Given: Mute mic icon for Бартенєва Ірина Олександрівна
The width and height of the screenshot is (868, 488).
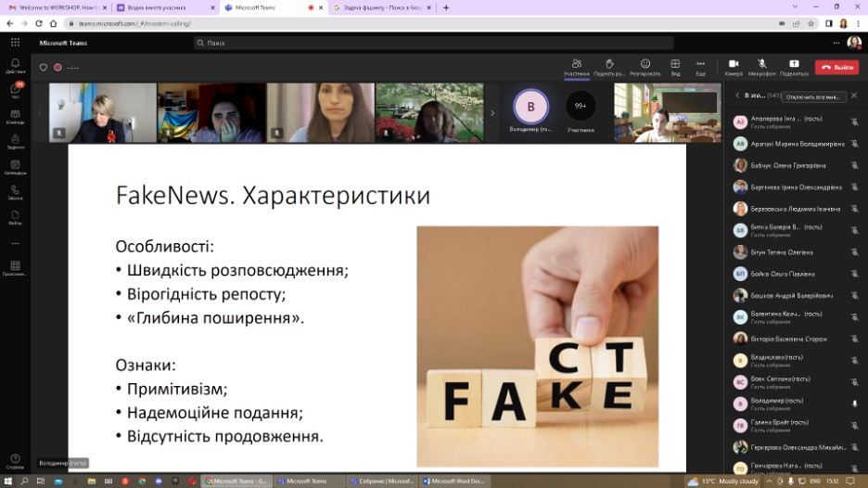Looking at the screenshot, I should [855, 187].
